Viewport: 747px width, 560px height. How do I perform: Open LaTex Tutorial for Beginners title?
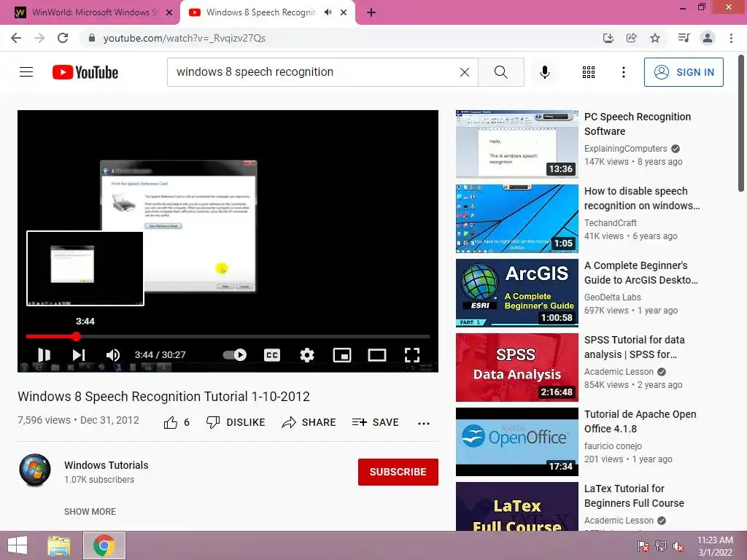(x=634, y=496)
